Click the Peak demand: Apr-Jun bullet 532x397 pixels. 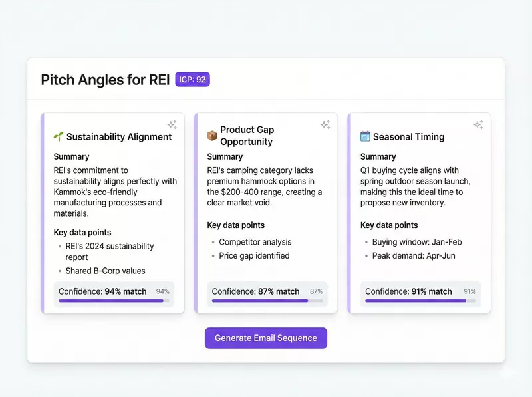pos(414,256)
